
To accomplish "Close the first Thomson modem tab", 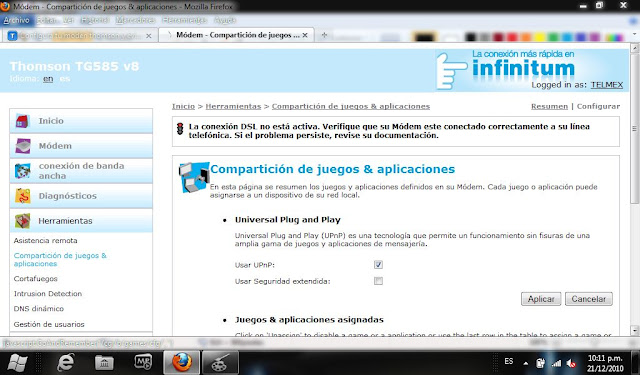I will coord(149,36).
